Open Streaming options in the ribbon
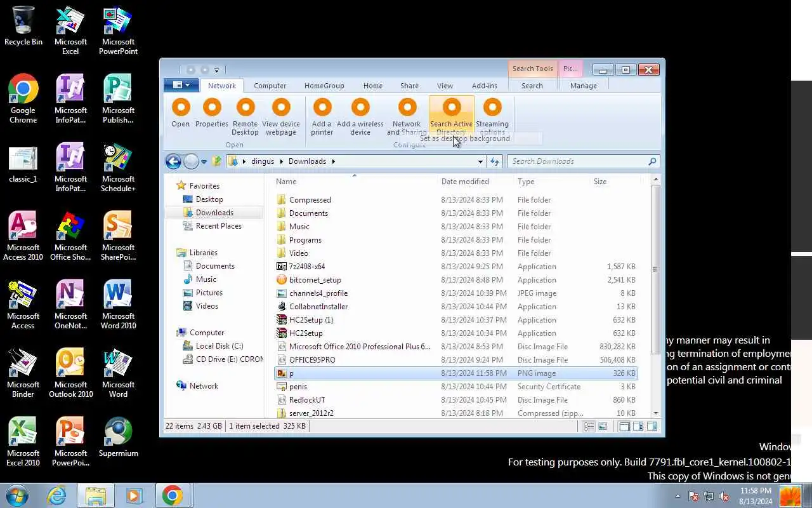This screenshot has height=508, width=812. click(x=492, y=117)
